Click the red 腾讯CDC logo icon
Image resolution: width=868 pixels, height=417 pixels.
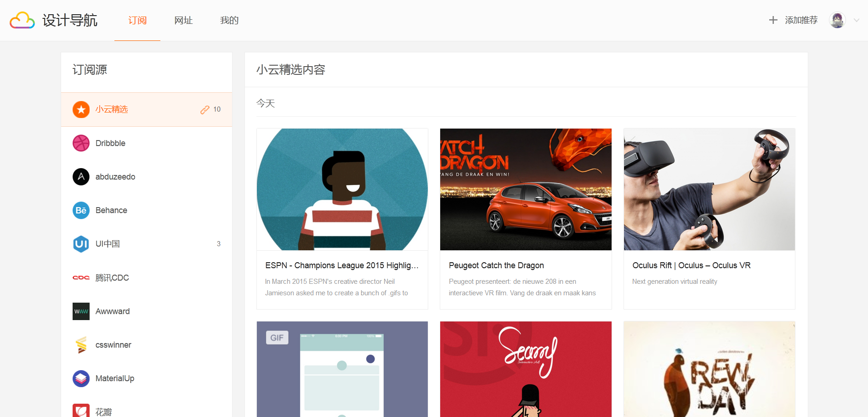tap(81, 278)
